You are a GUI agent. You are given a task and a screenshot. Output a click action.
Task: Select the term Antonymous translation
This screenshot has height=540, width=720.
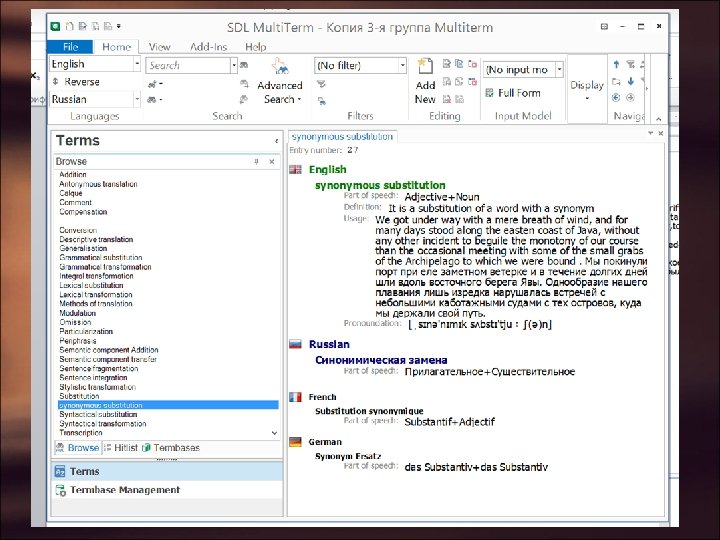pos(98,184)
